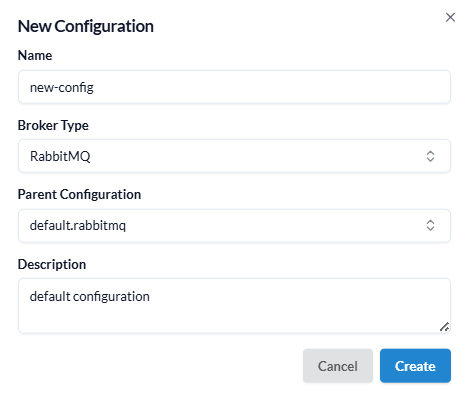Open the Broker Type dropdown
This screenshot has width=468, height=397.
pos(234,156)
